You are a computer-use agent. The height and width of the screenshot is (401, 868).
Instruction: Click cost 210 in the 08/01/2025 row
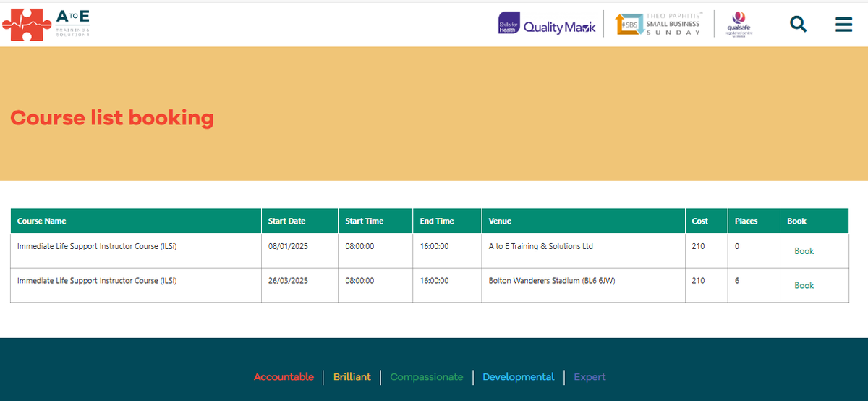[x=698, y=246]
